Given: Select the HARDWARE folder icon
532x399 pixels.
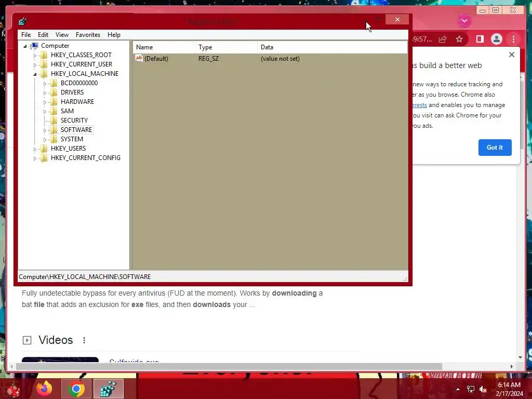Looking at the screenshot, I should pyautogui.click(x=54, y=102).
